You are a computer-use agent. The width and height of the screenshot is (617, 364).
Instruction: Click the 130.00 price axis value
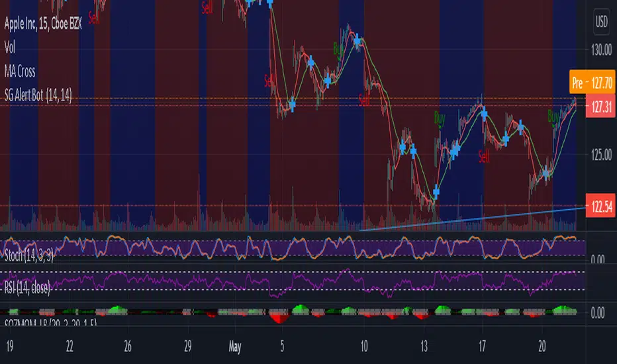[x=602, y=50]
